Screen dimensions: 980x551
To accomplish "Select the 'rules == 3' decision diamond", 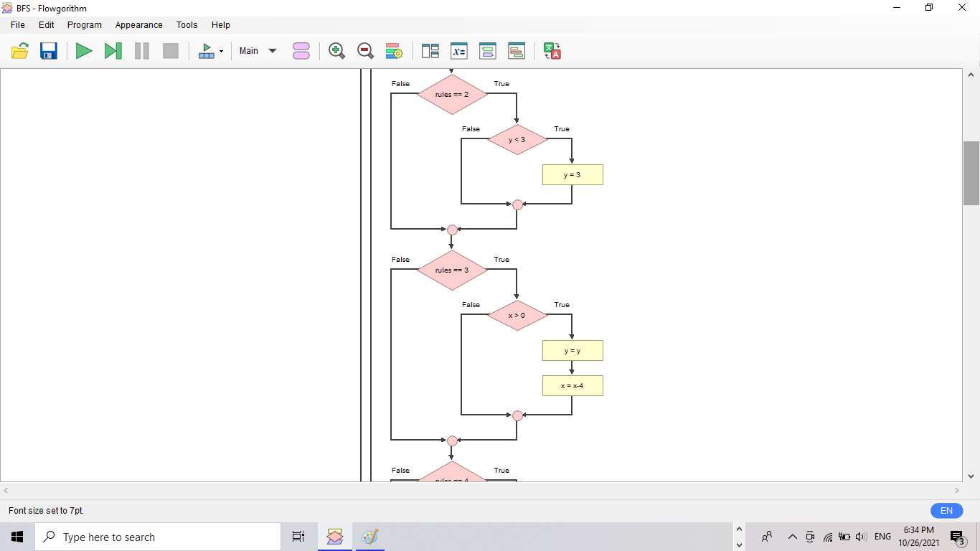I will (x=452, y=270).
